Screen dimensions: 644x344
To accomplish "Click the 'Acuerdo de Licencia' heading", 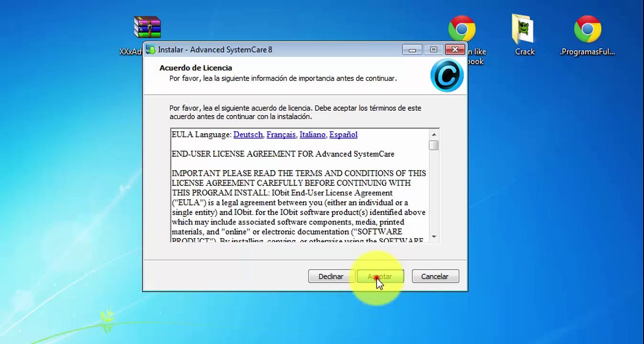I will click(x=196, y=68).
